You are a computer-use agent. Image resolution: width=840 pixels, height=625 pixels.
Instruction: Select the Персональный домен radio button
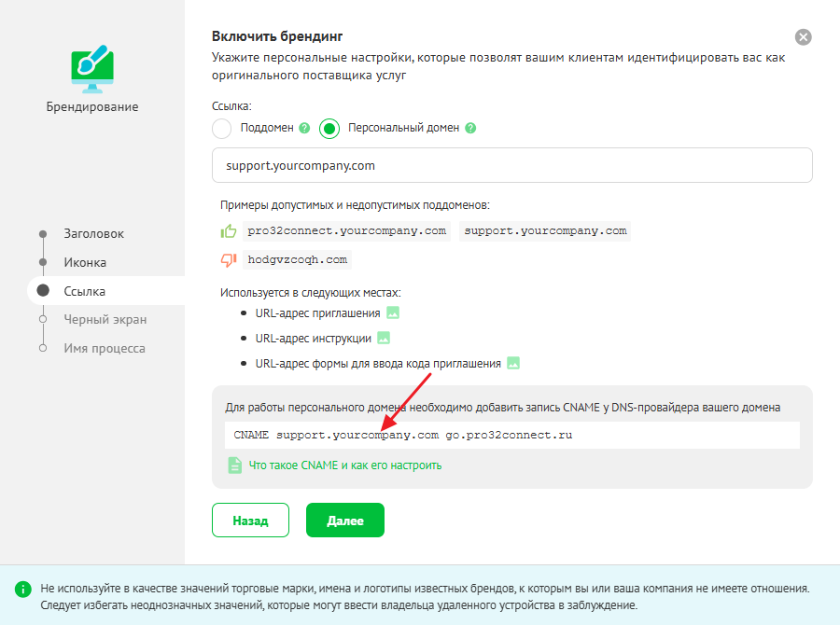[x=329, y=129]
